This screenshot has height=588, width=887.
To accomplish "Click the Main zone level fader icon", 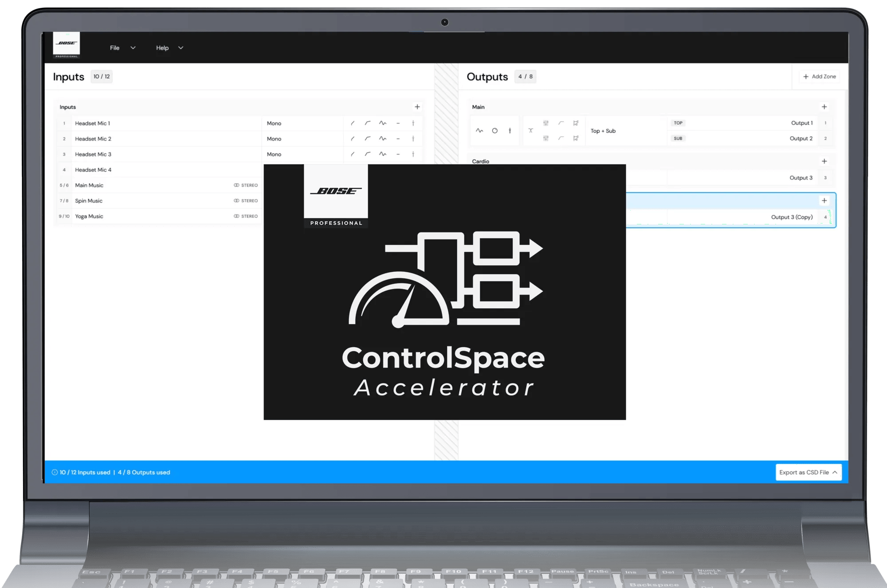I will coord(510,131).
